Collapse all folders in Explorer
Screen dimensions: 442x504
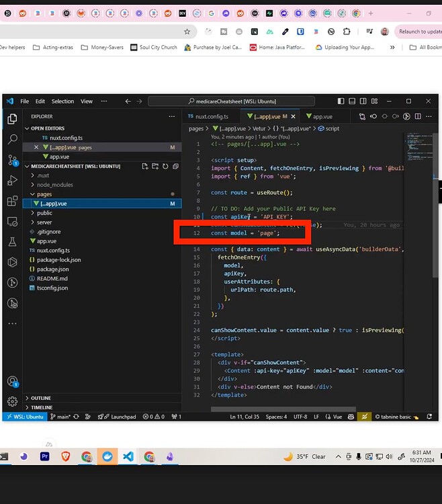175,166
